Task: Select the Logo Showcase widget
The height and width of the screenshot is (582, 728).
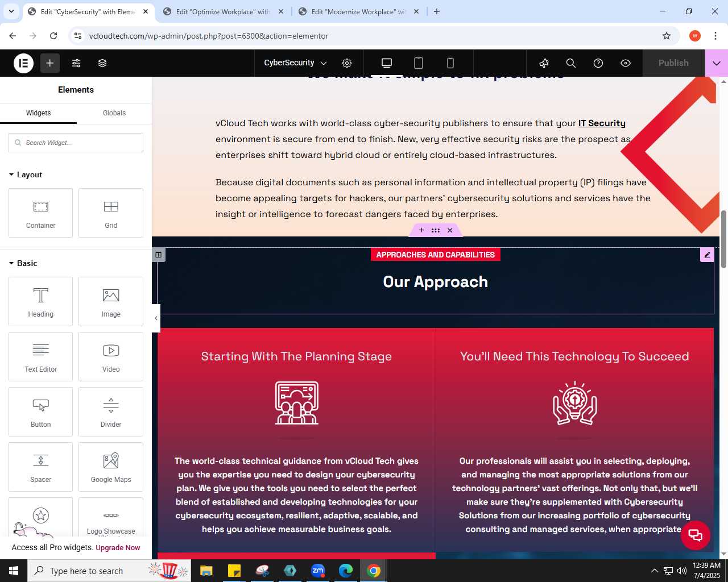Action: (111, 517)
